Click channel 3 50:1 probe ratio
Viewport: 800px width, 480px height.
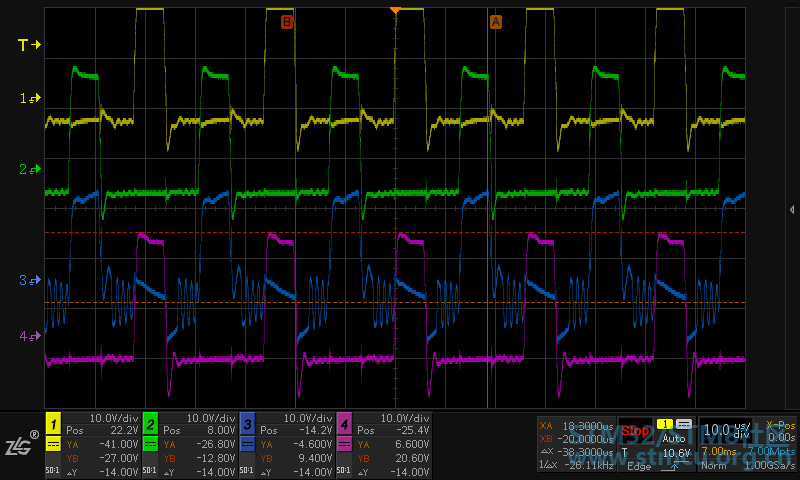(x=246, y=470)
